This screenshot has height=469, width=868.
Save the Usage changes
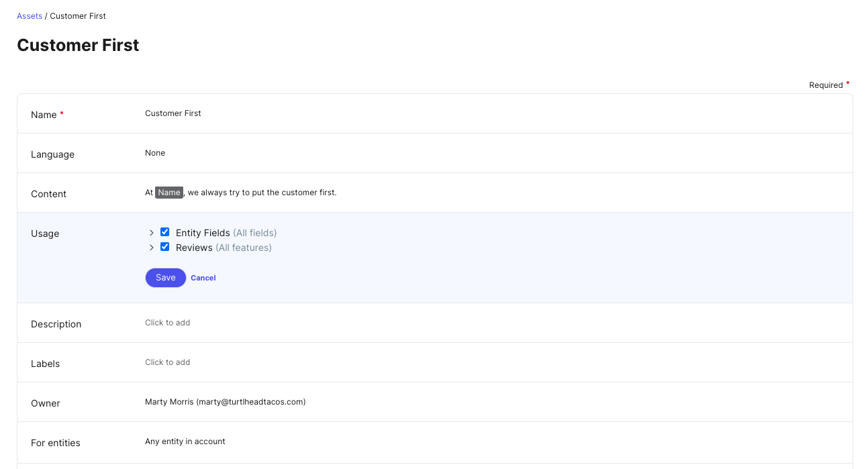(x=165, y=278)
